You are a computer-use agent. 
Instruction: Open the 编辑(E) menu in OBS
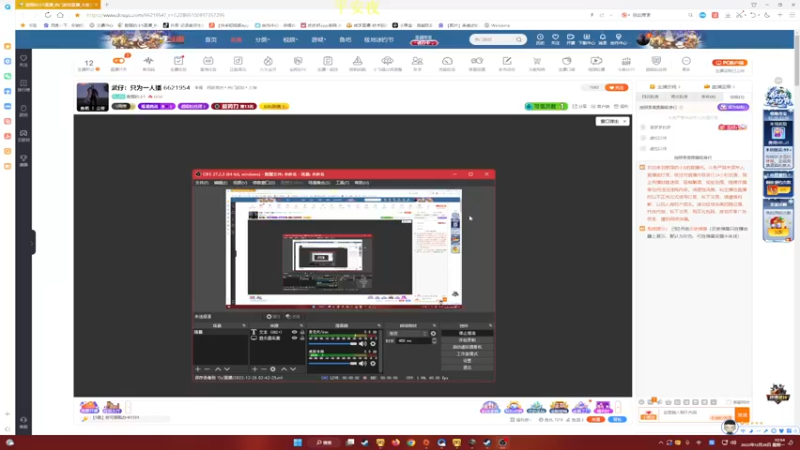(x=220, y=183)
